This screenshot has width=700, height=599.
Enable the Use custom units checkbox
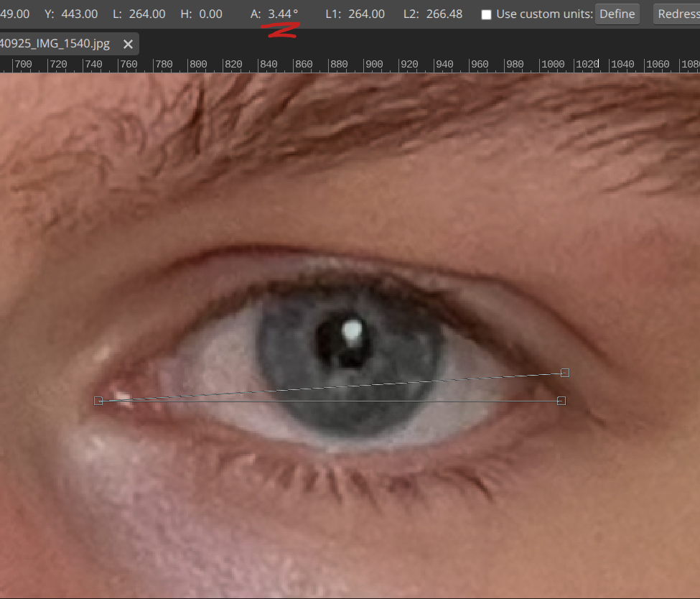[486, 14]
